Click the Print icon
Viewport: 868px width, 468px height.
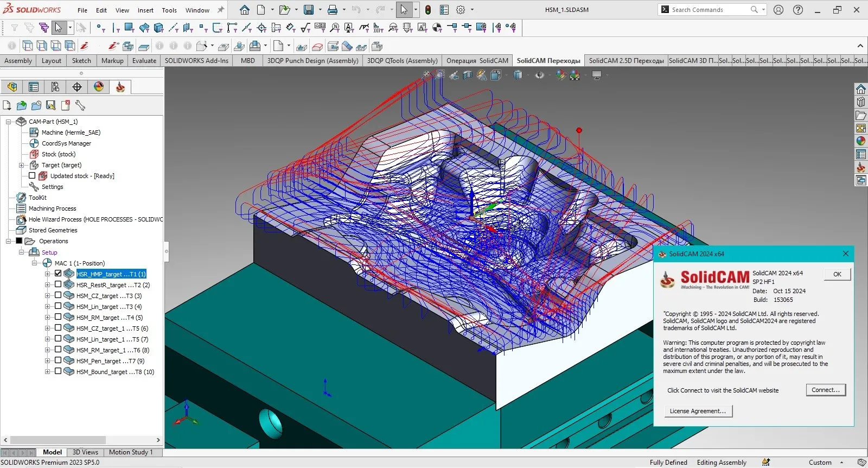pos(333,10)
